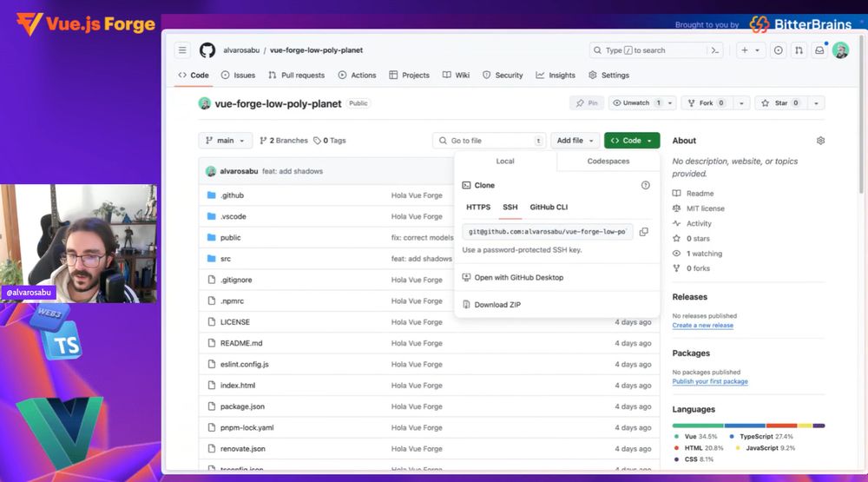The image size is (868, 482).
Task: Open the hamburger navigation menu
Action: click(x=182, y=50)
